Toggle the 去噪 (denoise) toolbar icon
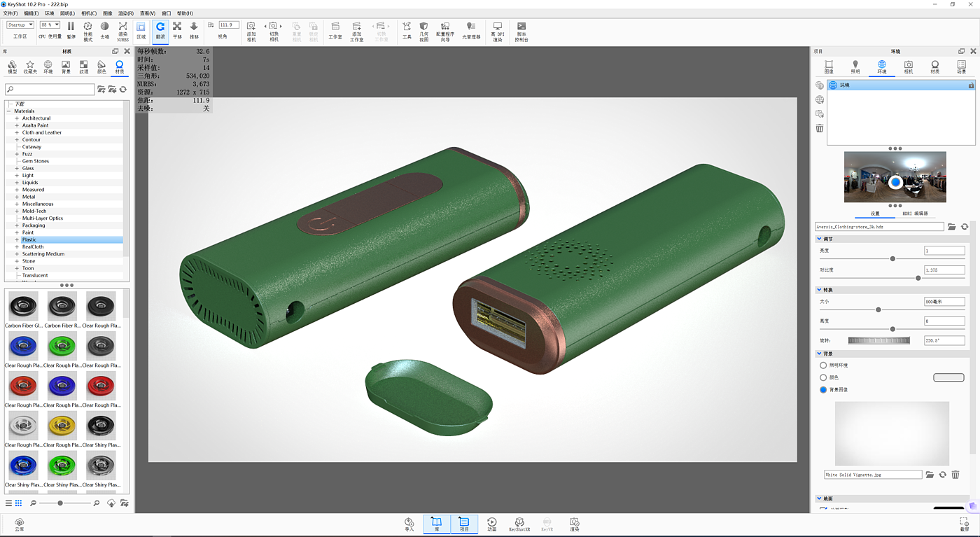 click(104, 28)
